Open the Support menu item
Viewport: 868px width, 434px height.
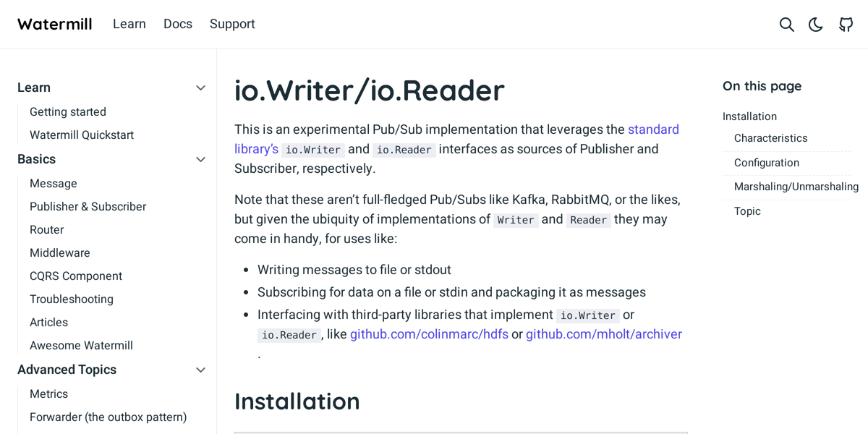tap(232, 24)
